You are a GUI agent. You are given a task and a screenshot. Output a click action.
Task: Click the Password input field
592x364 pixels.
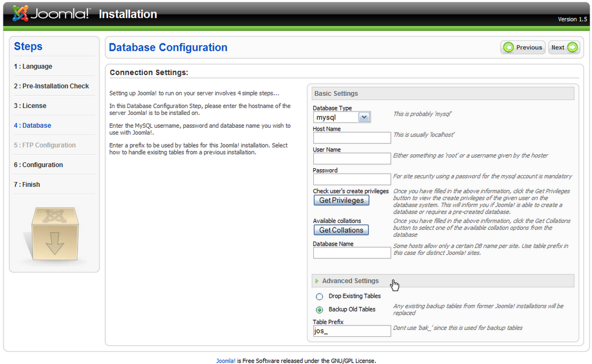point(352,179)
